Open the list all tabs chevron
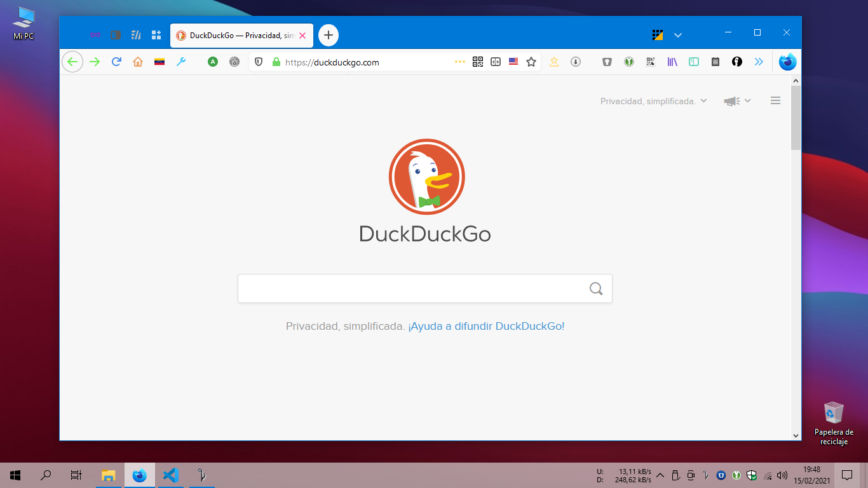The image size is (868, 488). coord(678,35)
